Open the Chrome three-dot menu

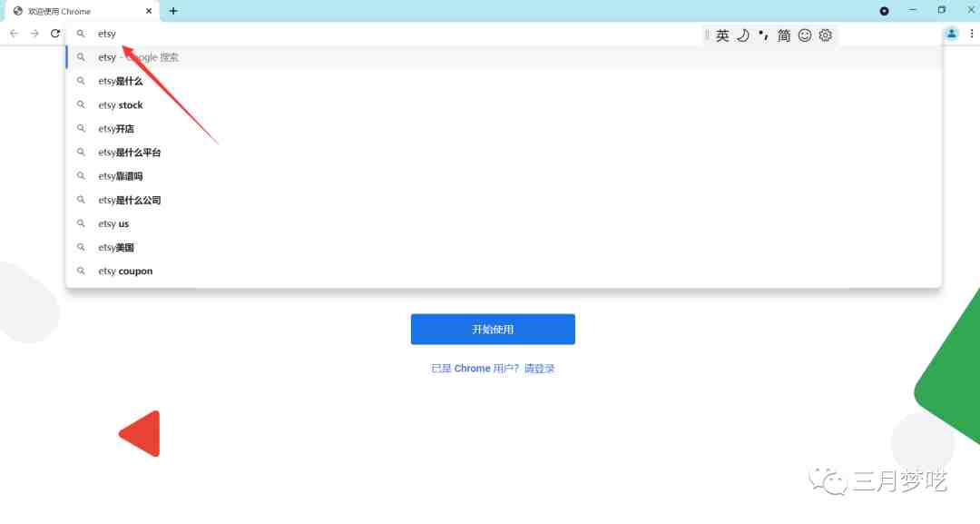coord(971,34)
